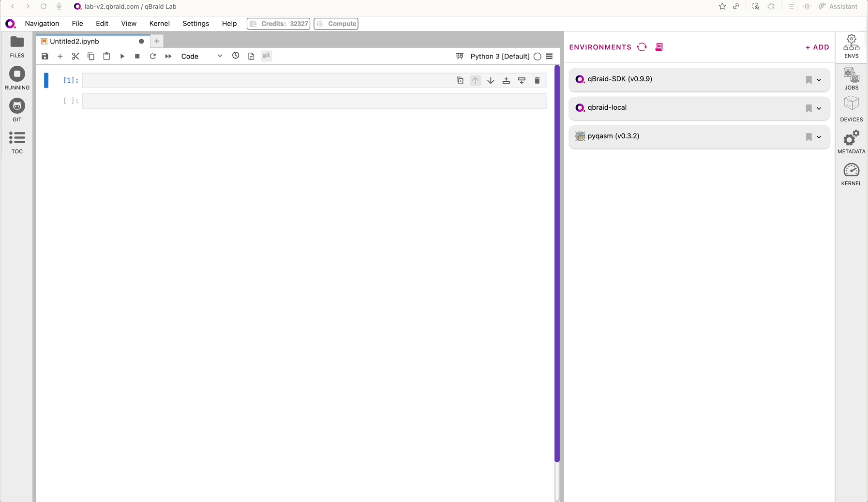The height and width of the screenshot is (502, 868).
Task: Open the Files sidebar panel
Action: click(17, 47)
